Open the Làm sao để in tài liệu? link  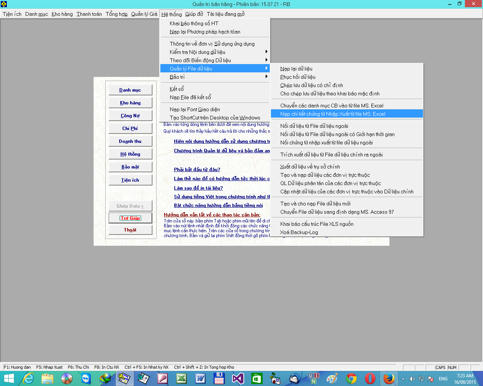tap(198, 188)
